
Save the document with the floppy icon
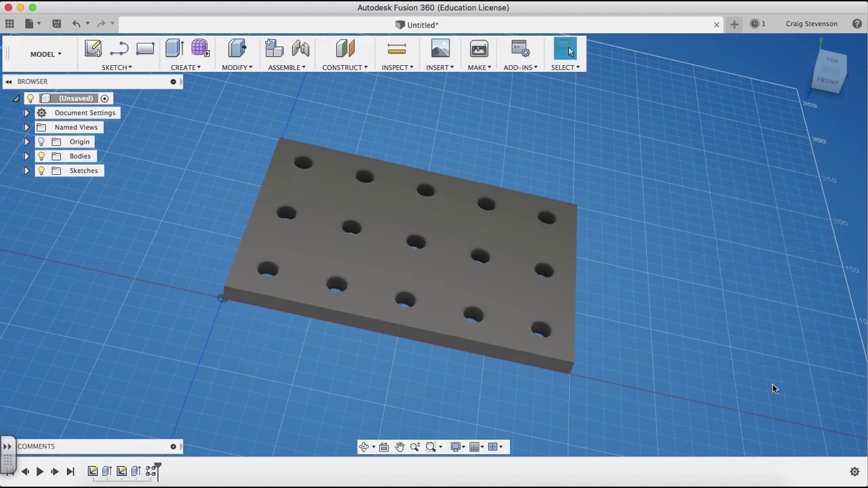(57, 24)
